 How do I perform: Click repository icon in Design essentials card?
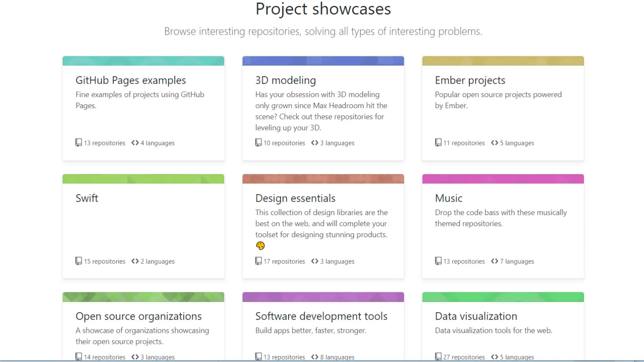258,261
